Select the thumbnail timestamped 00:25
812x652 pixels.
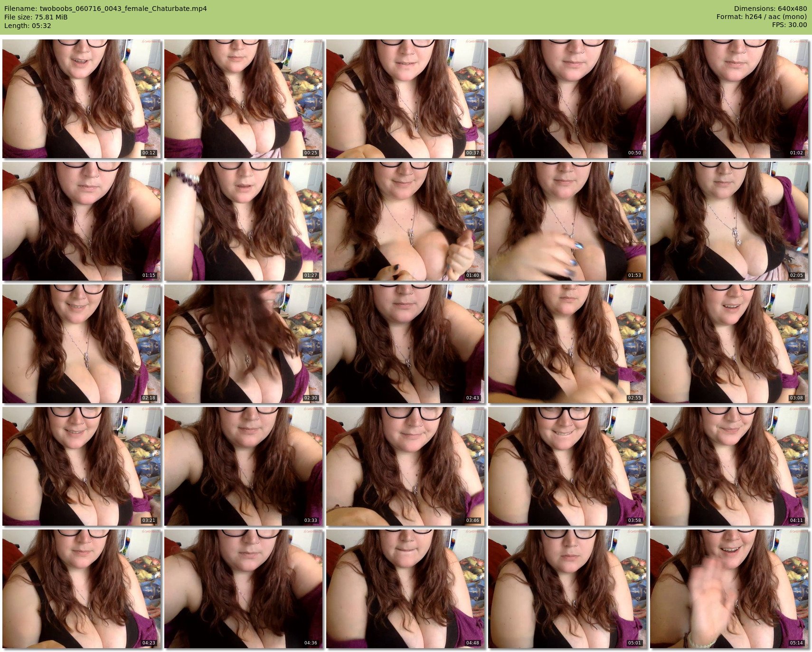tap(243, 99)
